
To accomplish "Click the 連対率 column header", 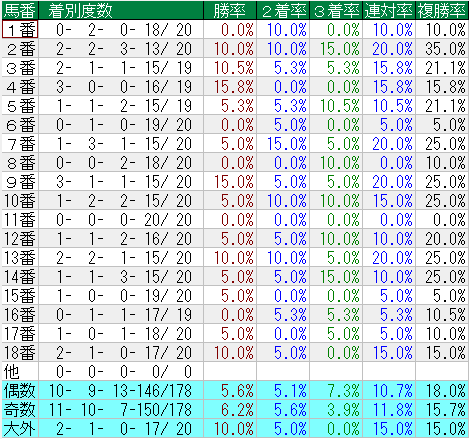I will [389, 10].
